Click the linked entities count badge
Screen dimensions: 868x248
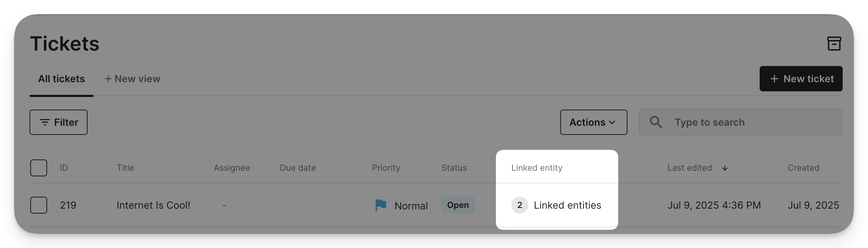(x=519, y=205)
